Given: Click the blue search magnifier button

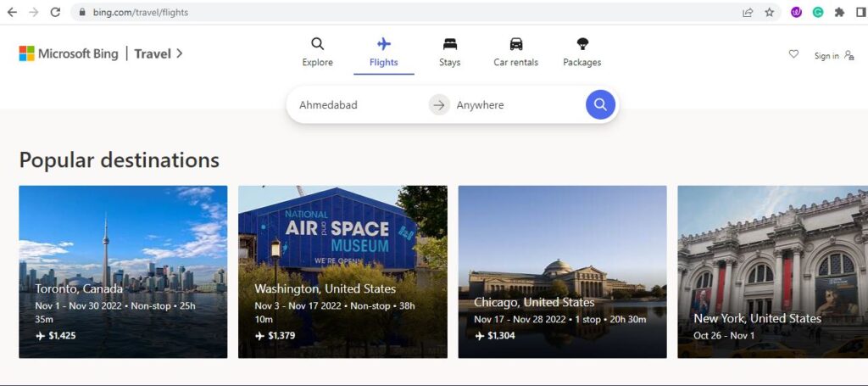Looking at the screenshot, I should click(600, 104).
